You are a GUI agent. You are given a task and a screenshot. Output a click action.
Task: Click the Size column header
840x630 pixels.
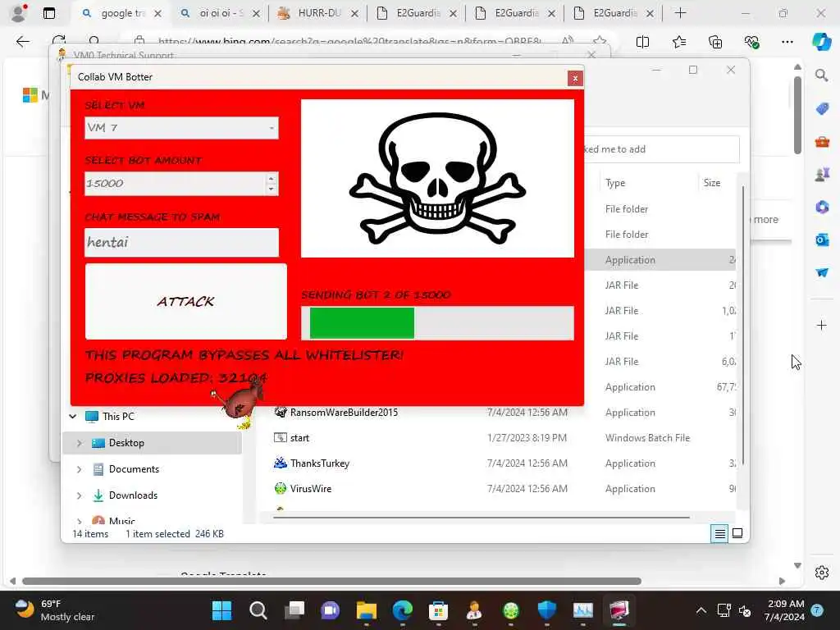tap(711, 183)
